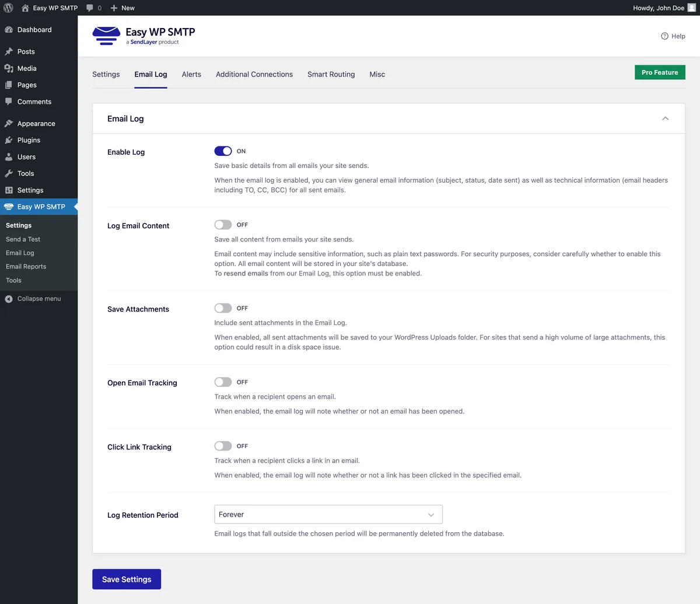Turn off the Enable Log toggle
Viewport: 700px width, 604px height.
pos(223,151)
